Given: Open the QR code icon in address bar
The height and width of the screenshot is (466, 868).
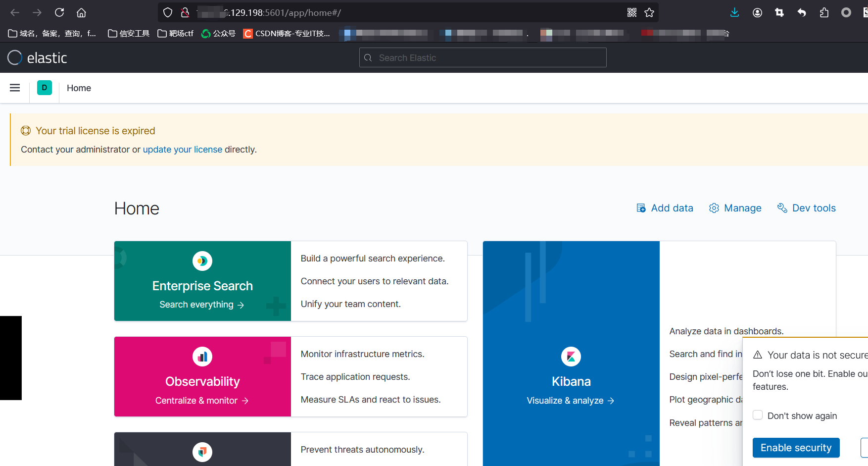Looking at the screenshot, I should pos(632,12).
